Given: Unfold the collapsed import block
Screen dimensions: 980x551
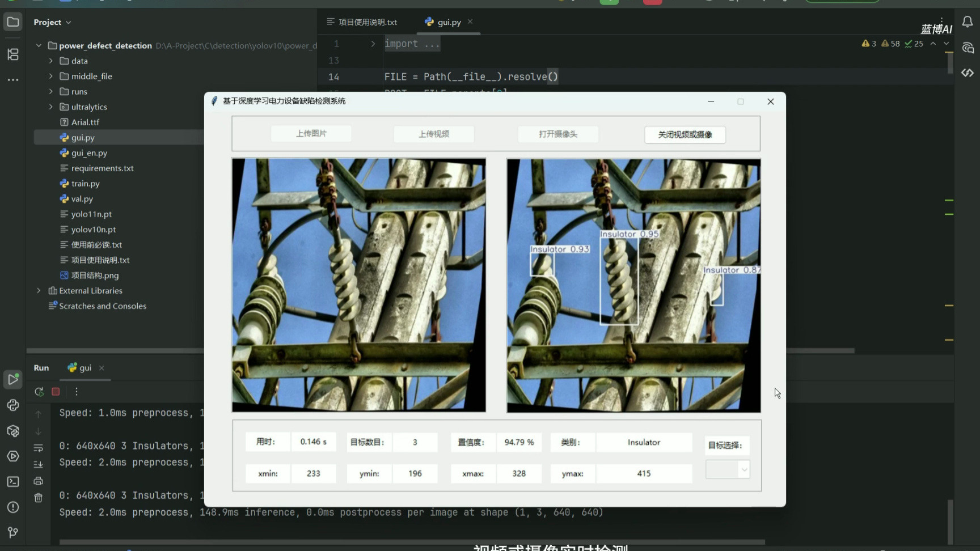Looking at the screenshot, I should tap(373, 44).
